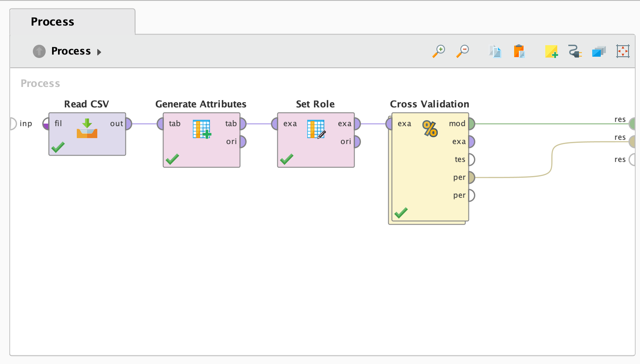Click the copy process document icon
The image size is (640, 364).
tap(495, 51)
